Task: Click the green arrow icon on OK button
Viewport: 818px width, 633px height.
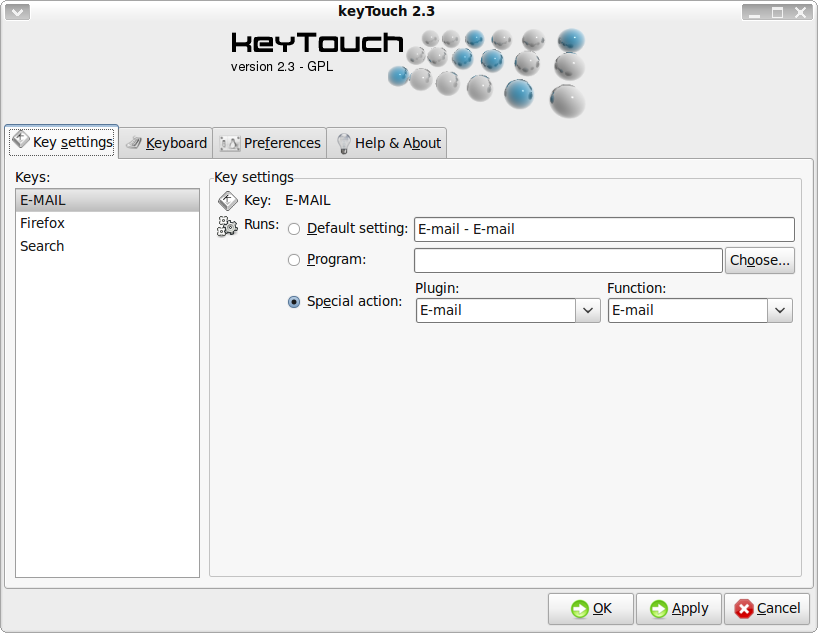Action: [x=579, y=609]
